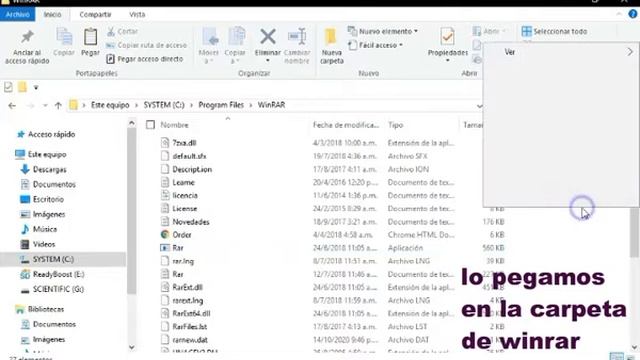Toggle quick access toolbar properties checkbox icon
Image resolution: width=640 pixels, height=360 pixels.
pyautogui.click(x=8, y=87)
